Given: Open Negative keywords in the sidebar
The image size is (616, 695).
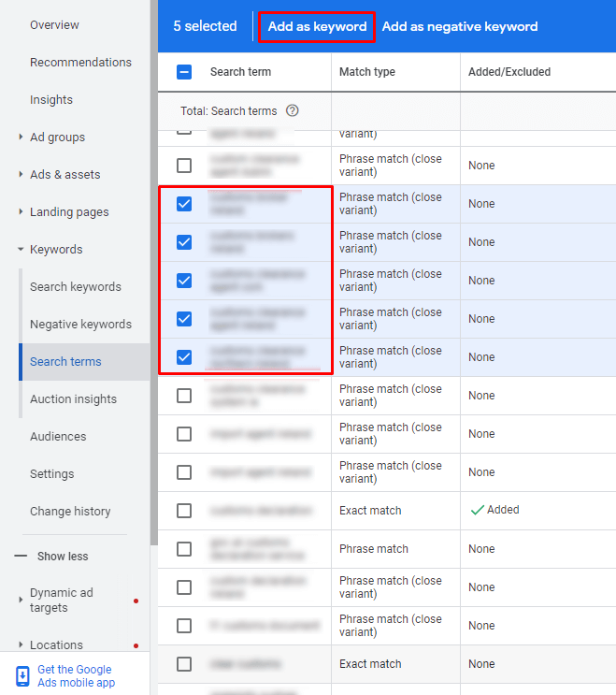Looking at the screenshot, I should (x=80, y=324).
